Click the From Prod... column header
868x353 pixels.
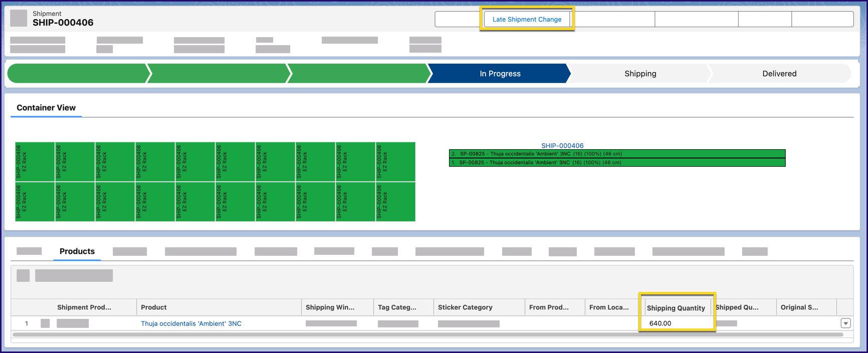pyautogui.click(x=555, y=307)
